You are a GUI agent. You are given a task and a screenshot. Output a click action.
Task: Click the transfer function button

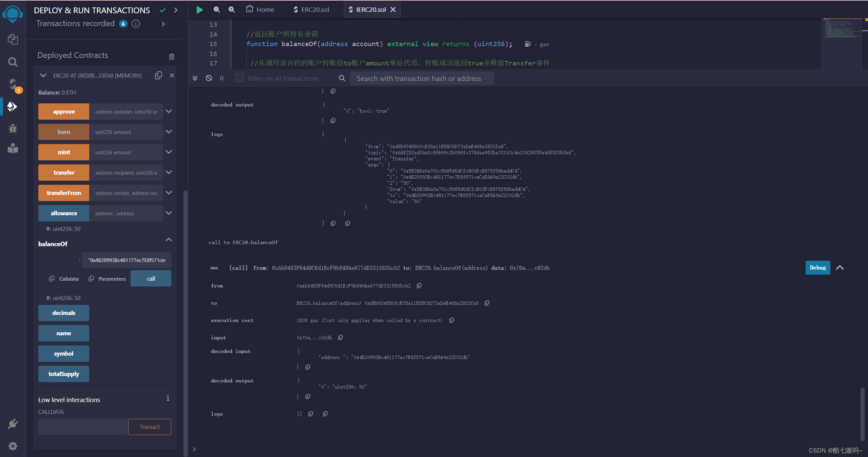coord(64,173)
